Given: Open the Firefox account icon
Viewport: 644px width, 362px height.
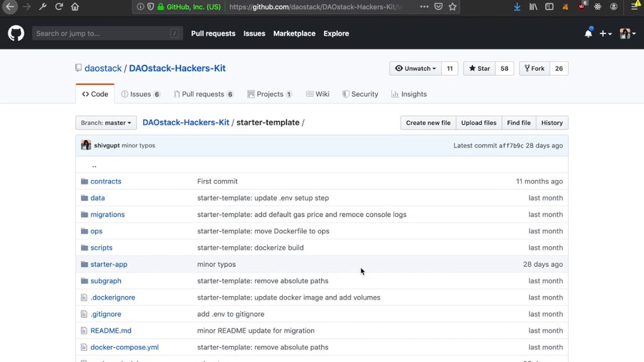Looking at the screenshot, I should click(x=614, y=7).
